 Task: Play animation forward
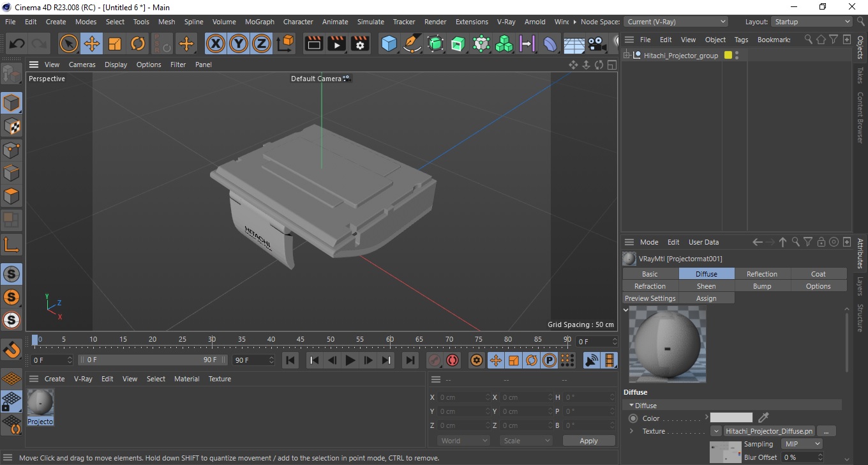tap(350, 360)
